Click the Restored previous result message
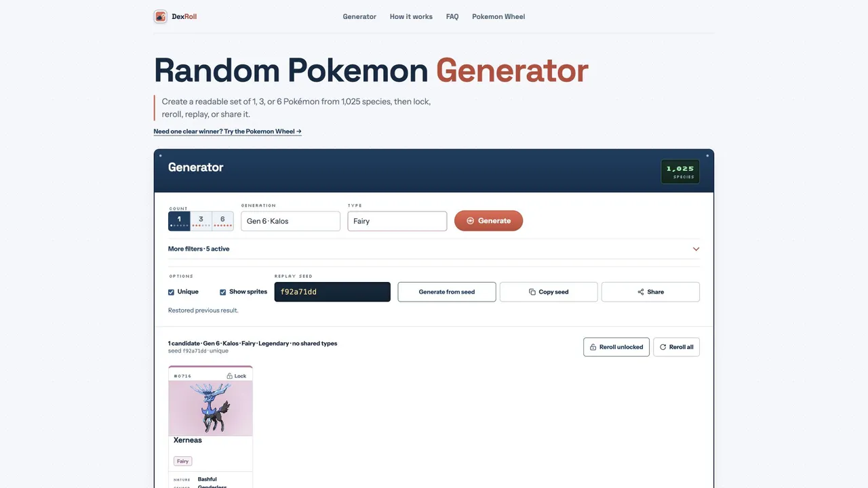Image resolution: width=868 pixels, height=488 pixels. click(203, 310)
